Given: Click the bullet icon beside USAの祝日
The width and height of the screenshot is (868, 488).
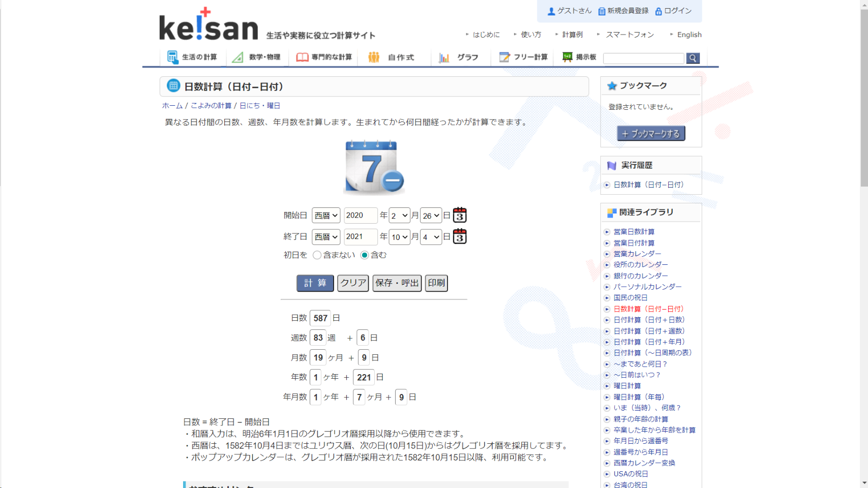Looking at the screenshot, I should (x=607, y=474).
